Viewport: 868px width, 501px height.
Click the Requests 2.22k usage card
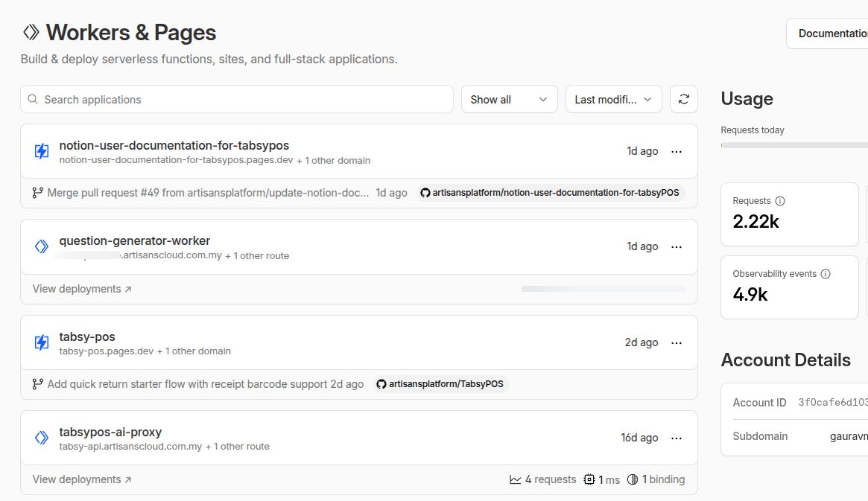[789, 214]
